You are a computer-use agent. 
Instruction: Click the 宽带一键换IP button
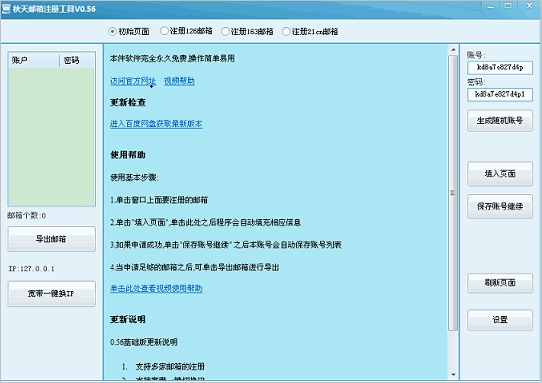click(52, 293)
